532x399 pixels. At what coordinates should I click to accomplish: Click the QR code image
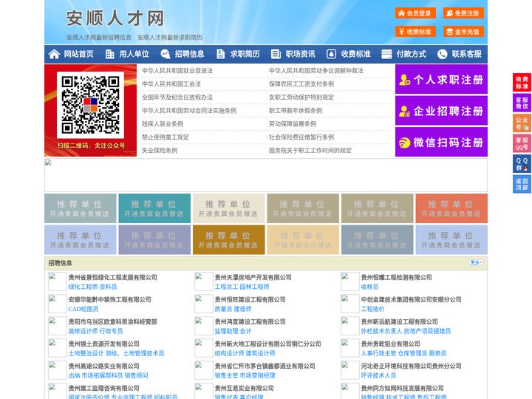point(90,104)
